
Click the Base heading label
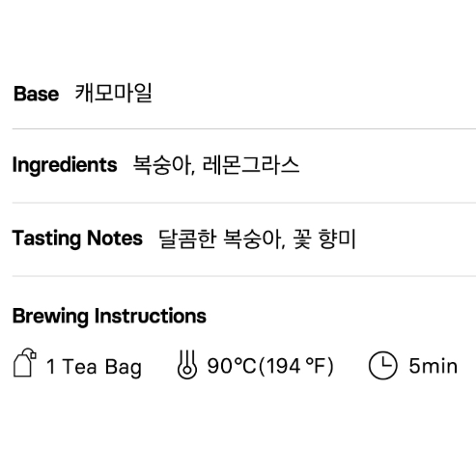36,94
